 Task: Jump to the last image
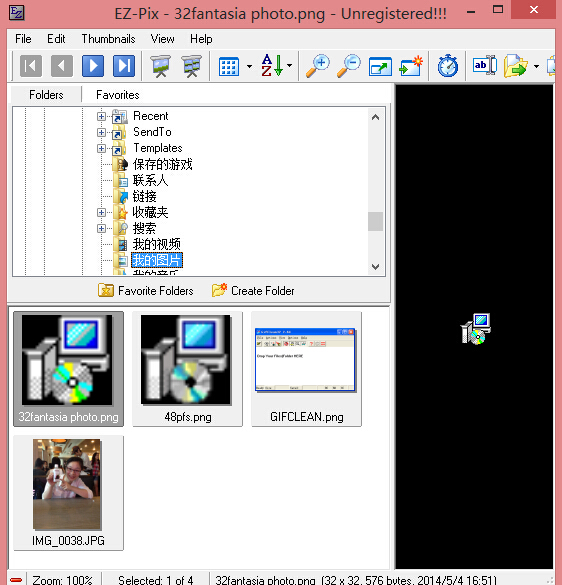pos(124,66)
